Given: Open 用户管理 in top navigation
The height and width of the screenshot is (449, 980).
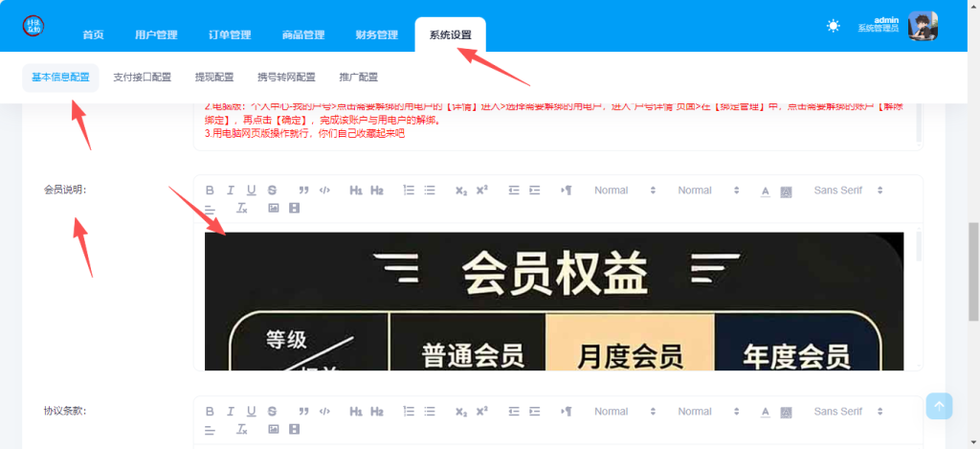Looking at the screenshot, I should click(x=156, y=35).
